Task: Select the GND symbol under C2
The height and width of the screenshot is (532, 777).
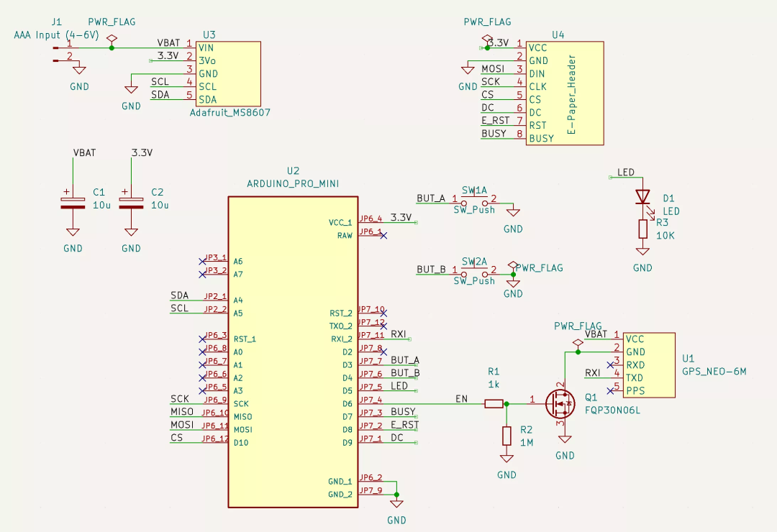Action: [x=132, y=231]
